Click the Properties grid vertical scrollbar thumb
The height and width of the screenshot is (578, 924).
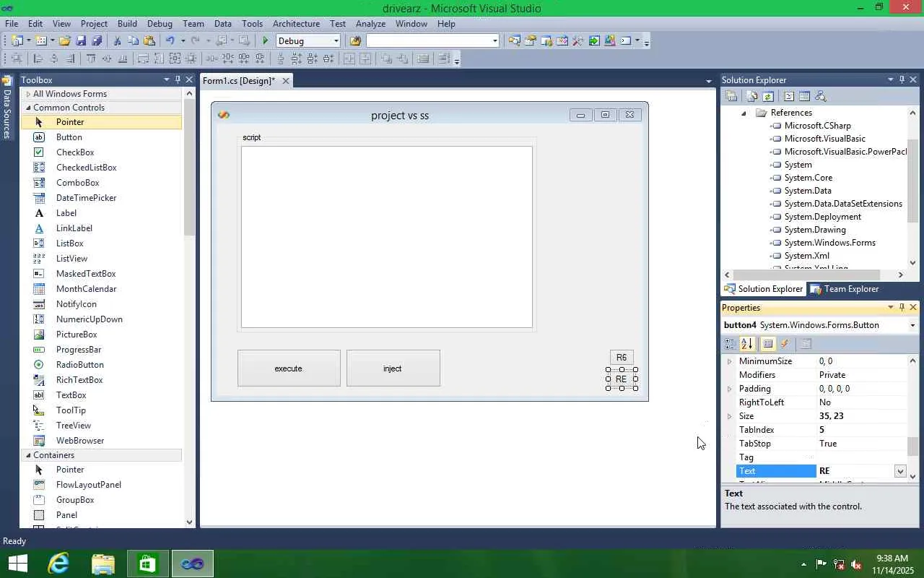pyautogui.click(x=912, y=447)
